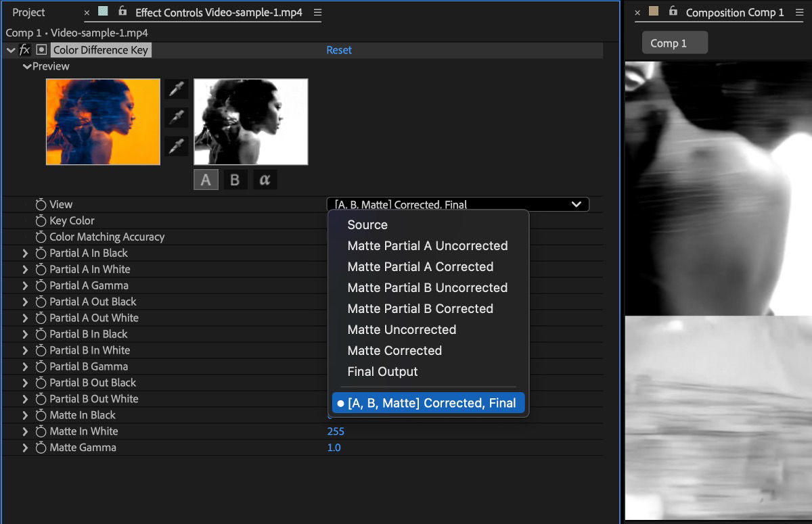Expand the Partial A Gamma parameter

[x=25, y=285]
